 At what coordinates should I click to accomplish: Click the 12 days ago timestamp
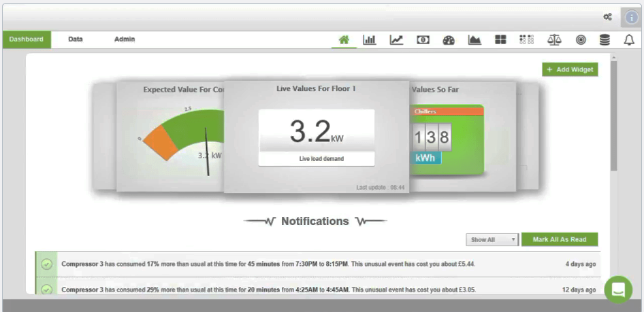click(579, 290)
